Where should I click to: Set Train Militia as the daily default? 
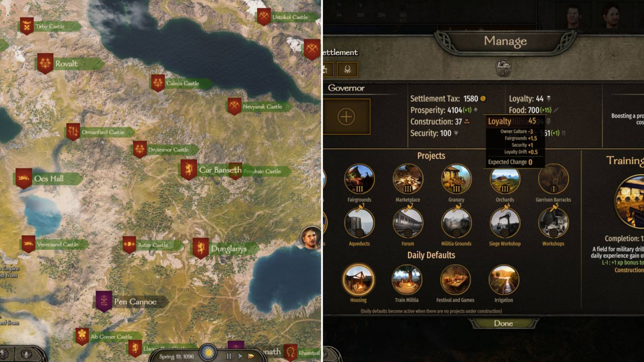click(x=407, y=280)
